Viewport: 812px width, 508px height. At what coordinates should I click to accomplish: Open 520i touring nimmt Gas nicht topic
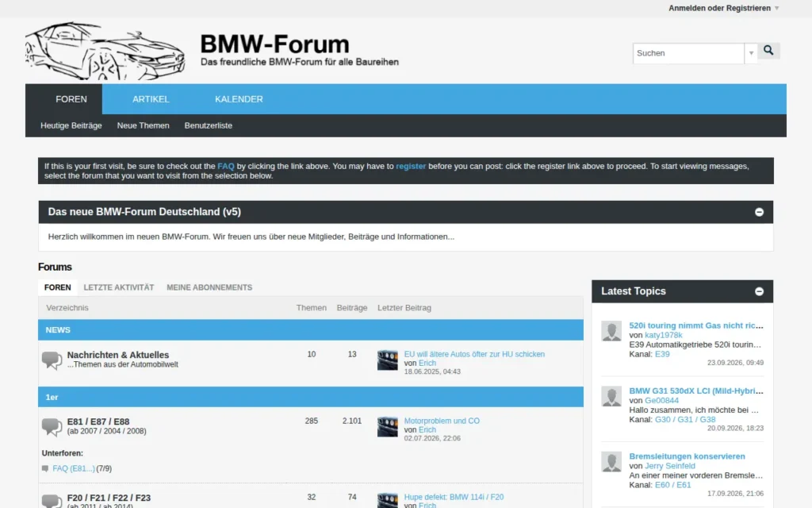pyautogui.click(x=696, y=325)
